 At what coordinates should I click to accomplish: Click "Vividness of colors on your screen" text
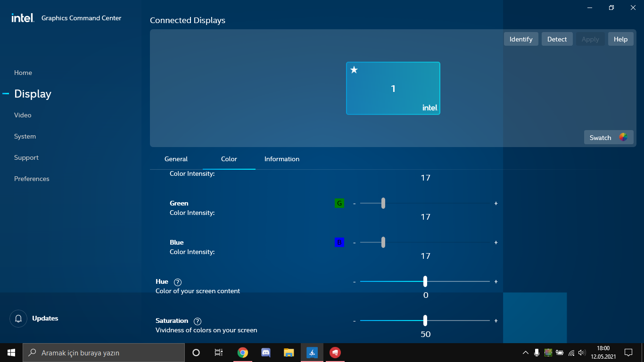[206, 330]
